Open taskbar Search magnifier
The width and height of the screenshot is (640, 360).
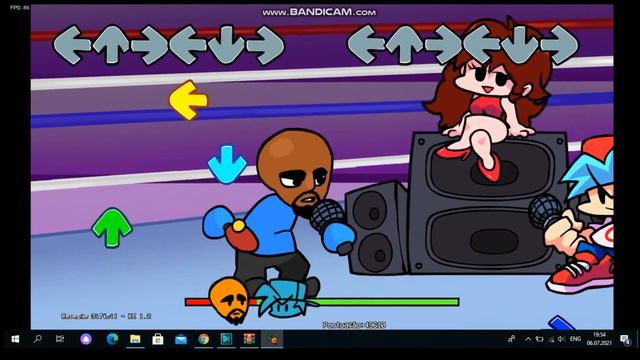[38, 339]
